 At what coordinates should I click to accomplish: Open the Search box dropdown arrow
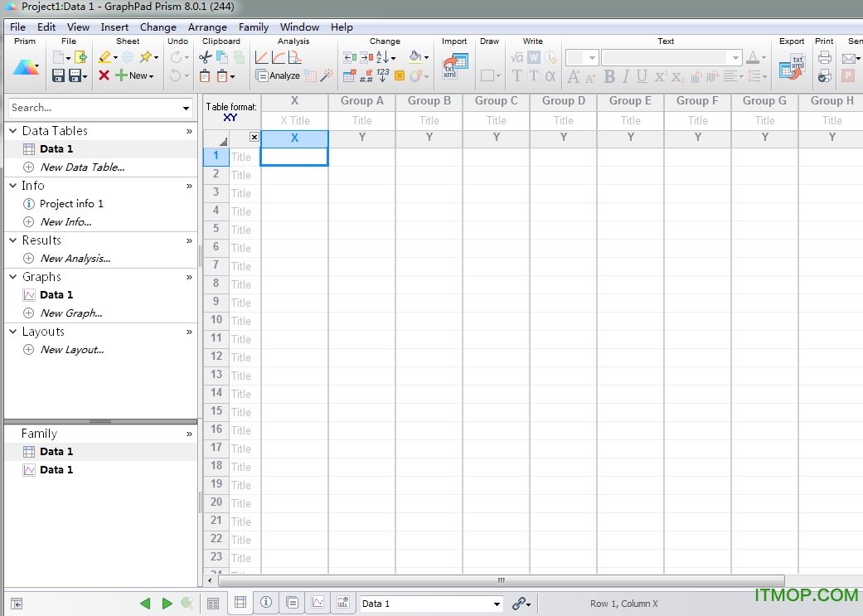186,108
